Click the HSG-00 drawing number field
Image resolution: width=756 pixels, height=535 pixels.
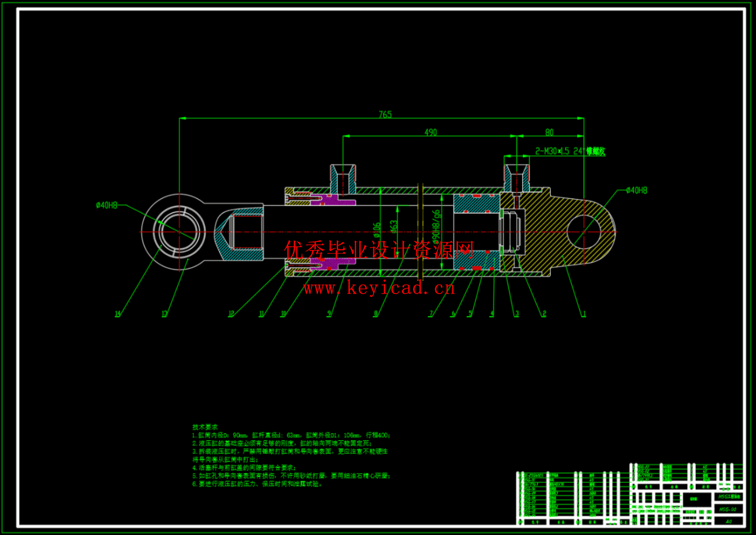click(x=728, y=509)
